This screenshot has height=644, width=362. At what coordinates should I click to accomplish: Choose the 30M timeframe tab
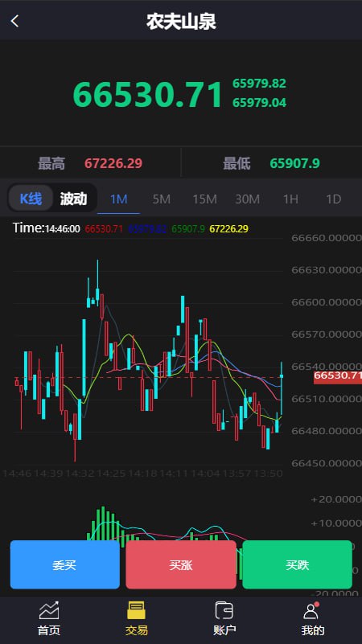coord(247,199)
